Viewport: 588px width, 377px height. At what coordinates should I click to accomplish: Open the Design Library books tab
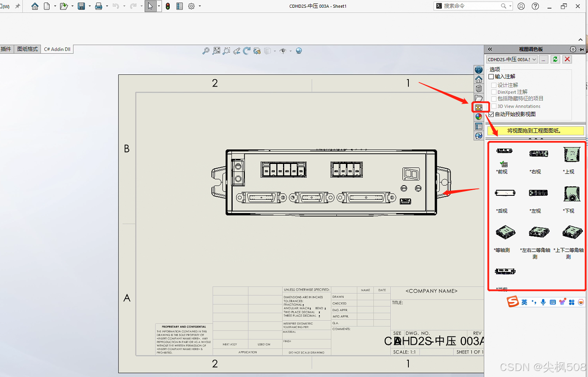pos(479,89)
